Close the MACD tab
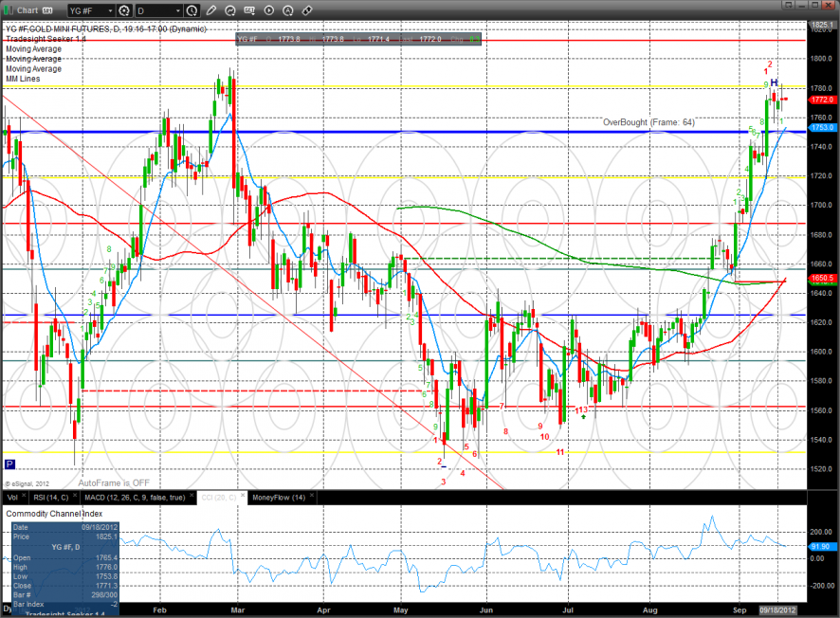Viewport: 840px width, 618px height. point(192,496)
